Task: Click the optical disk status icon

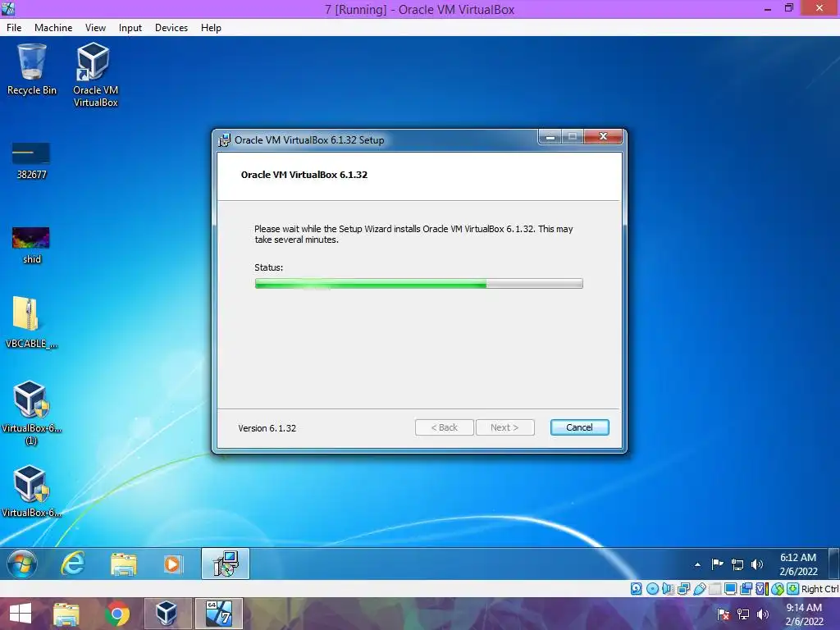Action: point(652,589)
